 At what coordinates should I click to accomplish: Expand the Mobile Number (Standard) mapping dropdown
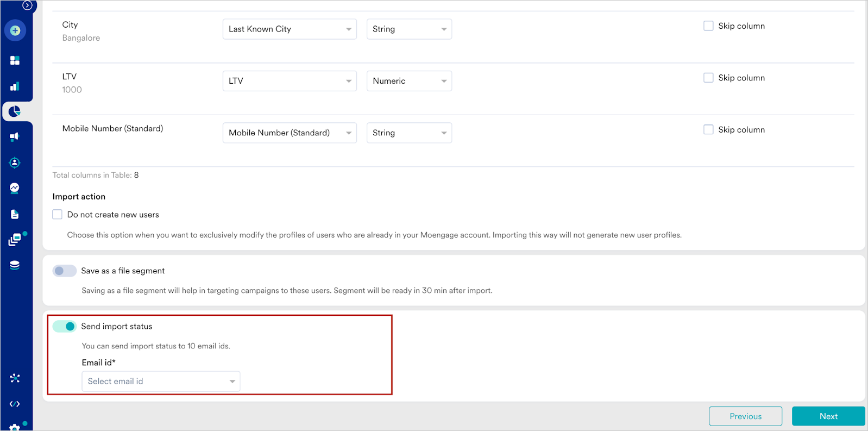(x=290, y=133)
